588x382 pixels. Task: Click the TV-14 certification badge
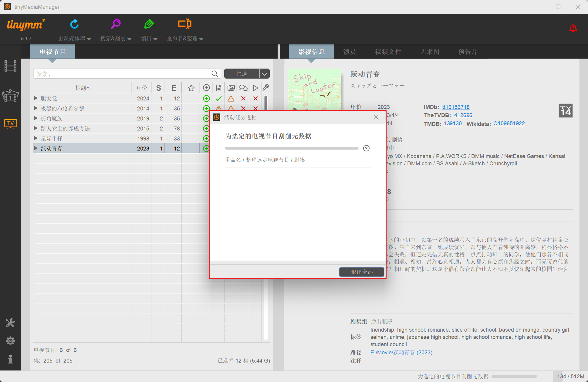(x=566, y=111)
